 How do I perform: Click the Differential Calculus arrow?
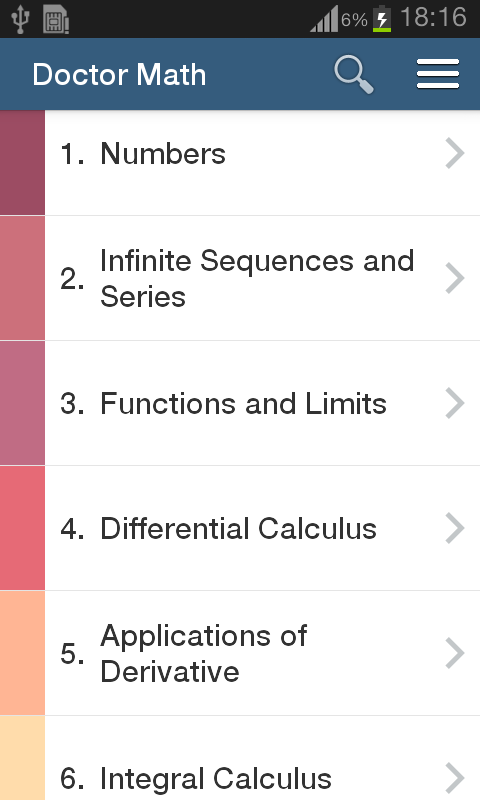tap(454, 528)
